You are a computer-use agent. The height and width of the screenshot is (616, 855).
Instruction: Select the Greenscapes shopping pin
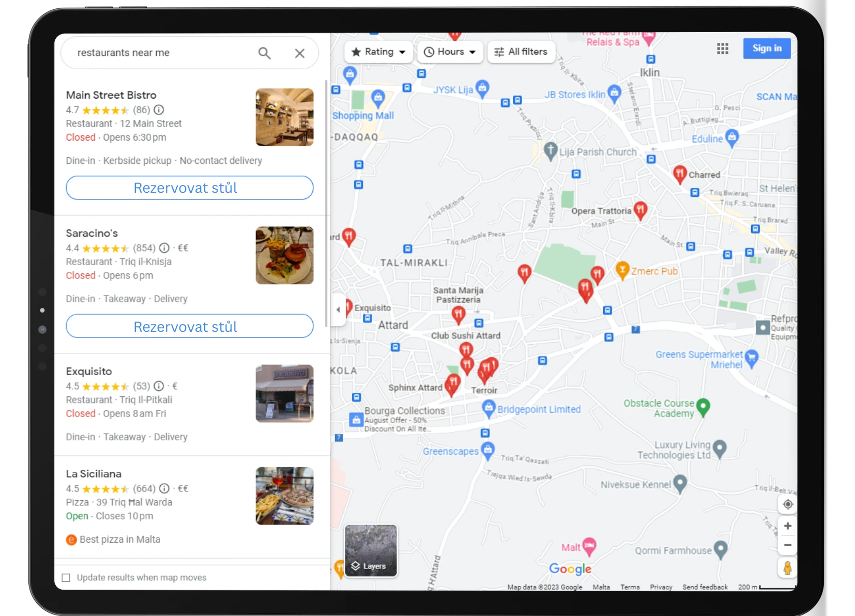click(x=487, y=451)
